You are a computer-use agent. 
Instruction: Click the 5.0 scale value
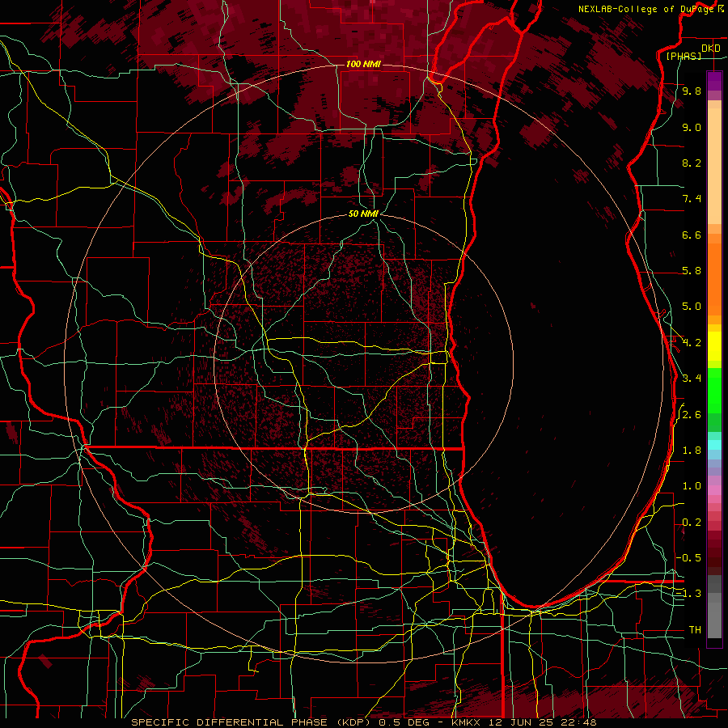pos(692,307)
